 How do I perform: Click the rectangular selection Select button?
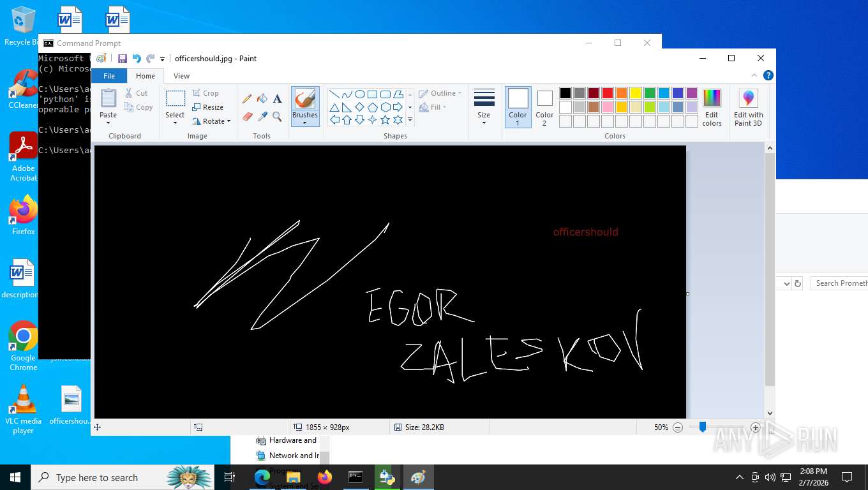[176, 99]
